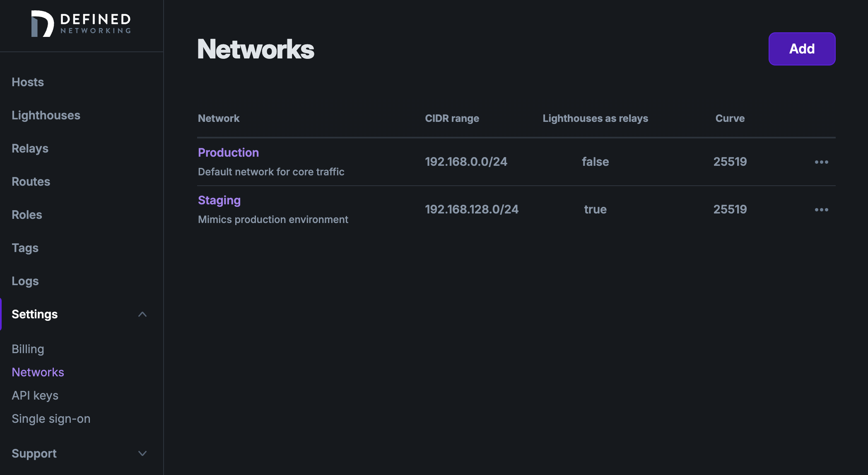Open the Lighthouses page

coord(46,115)
